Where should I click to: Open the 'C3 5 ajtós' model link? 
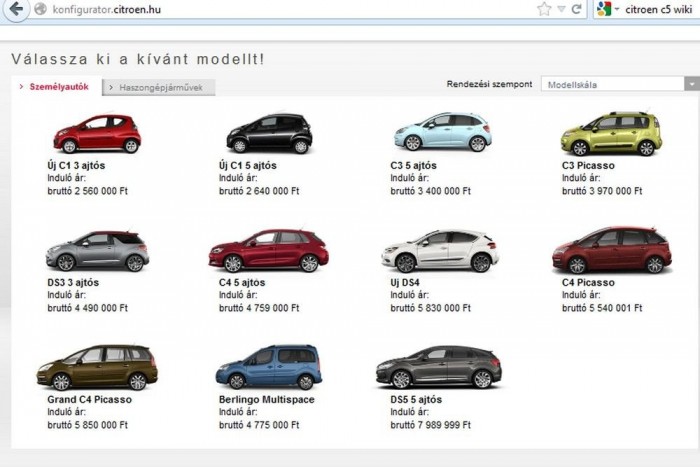coord(413,165)
